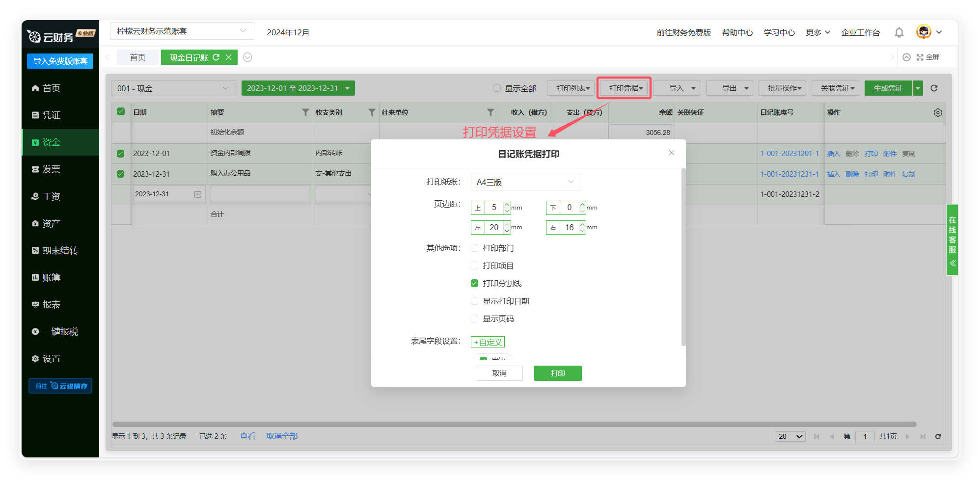Switch to the 首页 tab

(x=137, y=57)
